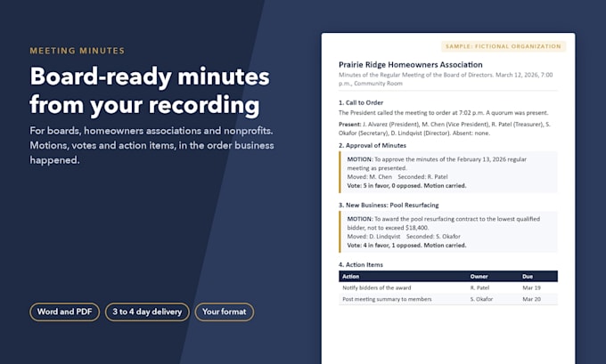Click "3. New Business: Pool Resurfacing" heading

pos(389,205)
